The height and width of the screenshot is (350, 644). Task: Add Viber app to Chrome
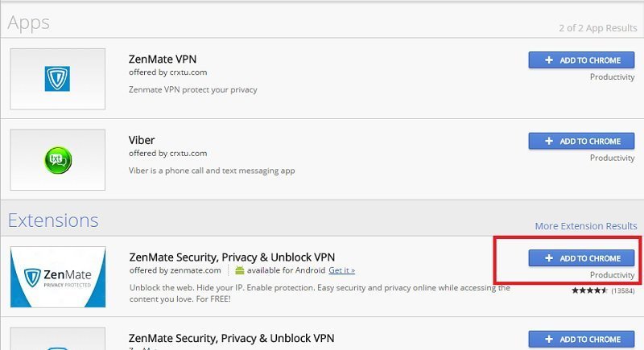[581, 141]
